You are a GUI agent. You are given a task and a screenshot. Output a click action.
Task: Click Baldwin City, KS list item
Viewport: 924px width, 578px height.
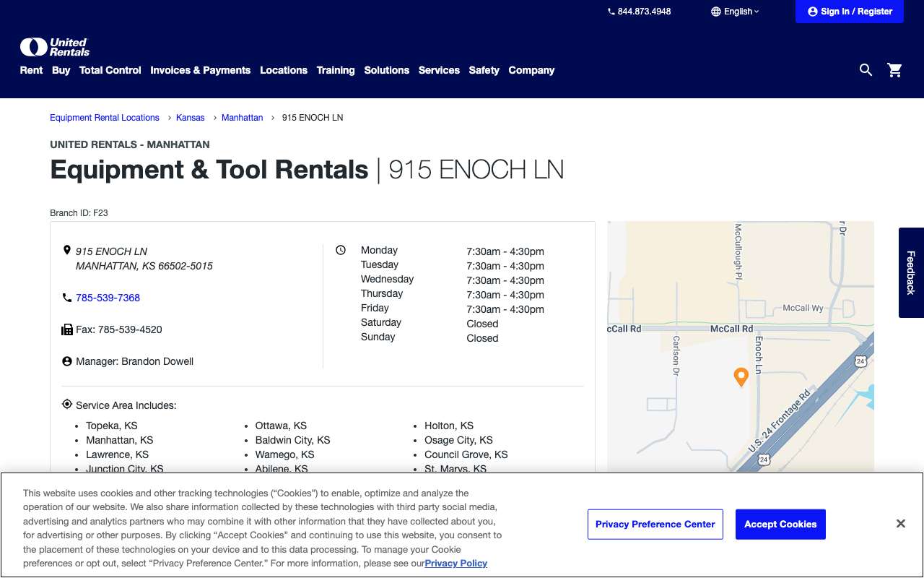pyautogui.click(x=292, y=440)
